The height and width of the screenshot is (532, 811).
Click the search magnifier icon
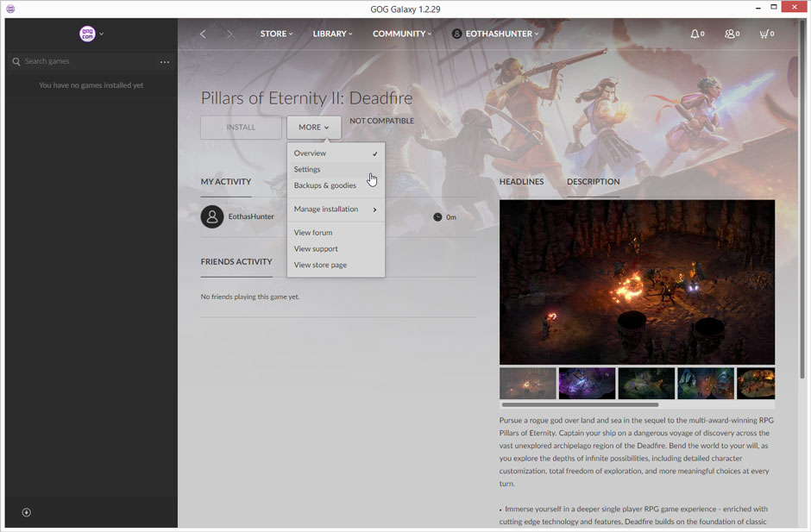[16, 61]
